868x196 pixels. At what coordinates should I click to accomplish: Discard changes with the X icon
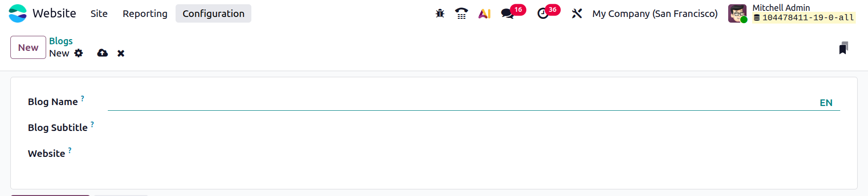tap(121, 53)
